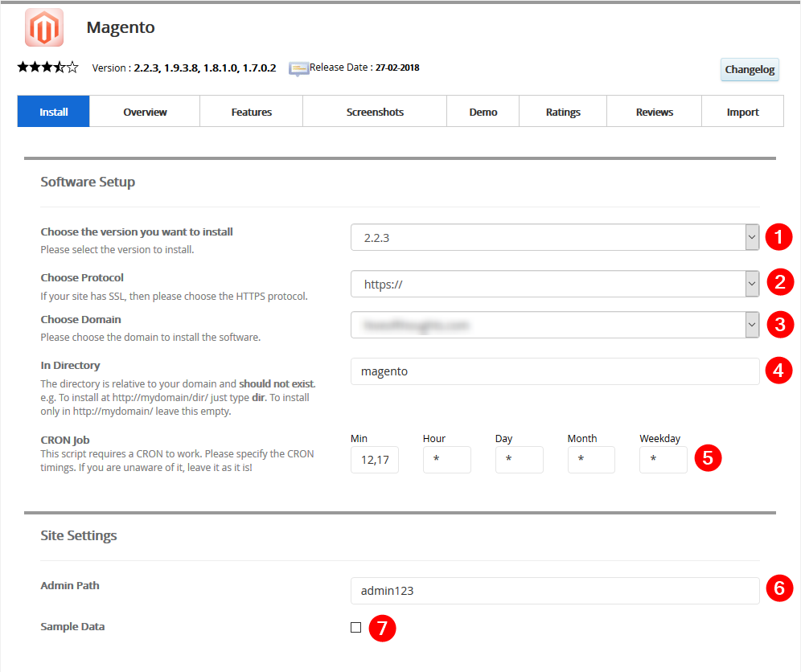Click the 'Sample Data' label
The width and height of the screenshot is (801, 672).
point(72,626)
